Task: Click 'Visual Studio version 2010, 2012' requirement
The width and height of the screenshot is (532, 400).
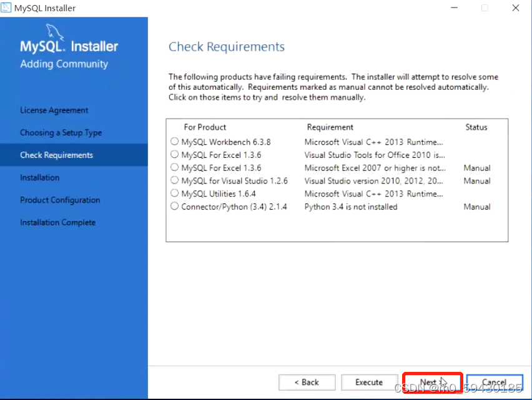Action: point(373,181)
